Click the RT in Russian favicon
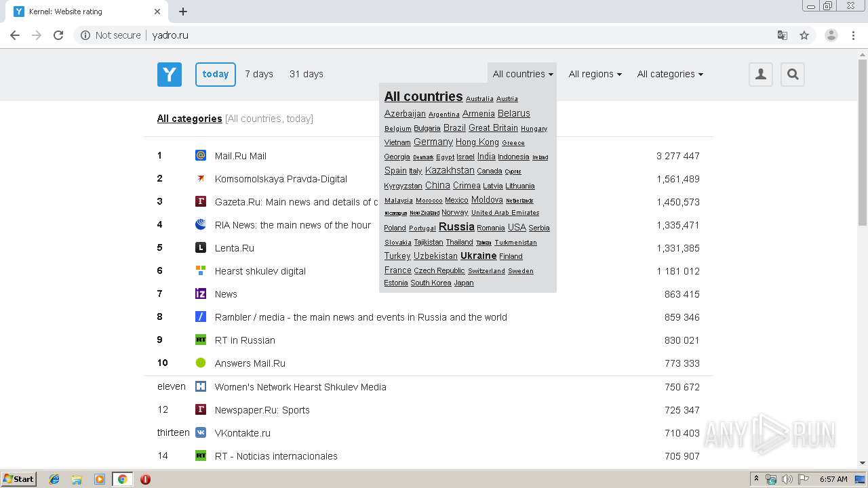 (201, 340)
